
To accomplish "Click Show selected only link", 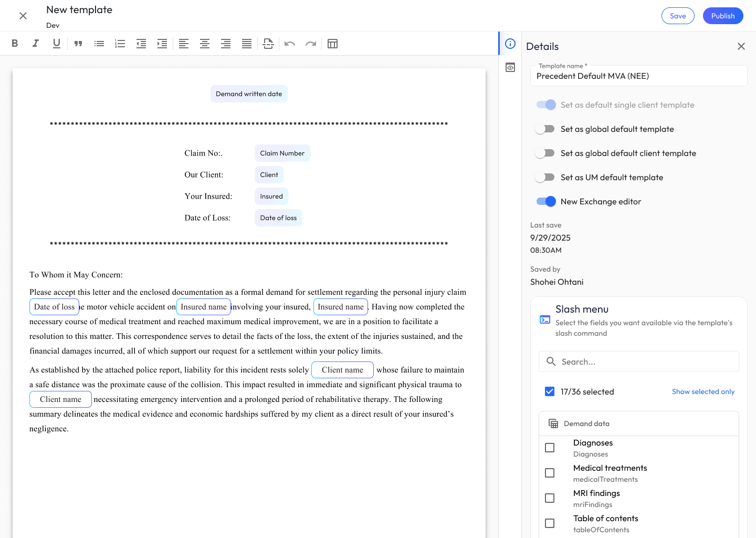I will [x=703, y=392].
